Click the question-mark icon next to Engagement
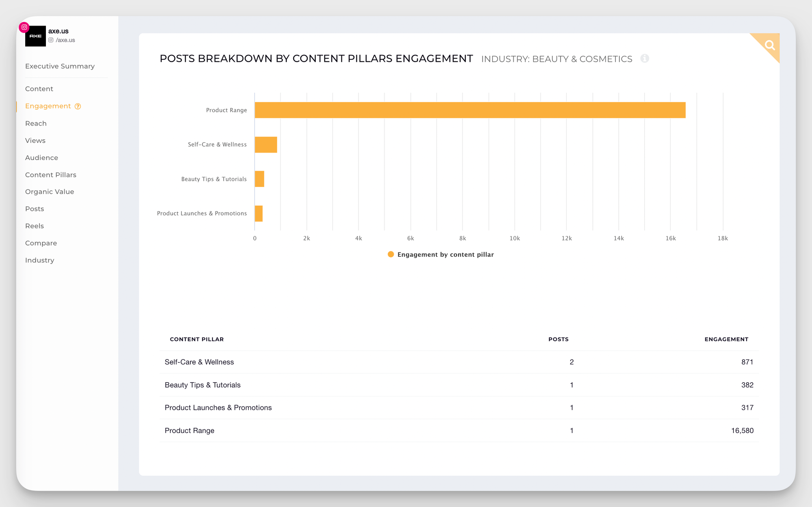Viewport: 812px width, 507px height. click(x=78, y=106)
